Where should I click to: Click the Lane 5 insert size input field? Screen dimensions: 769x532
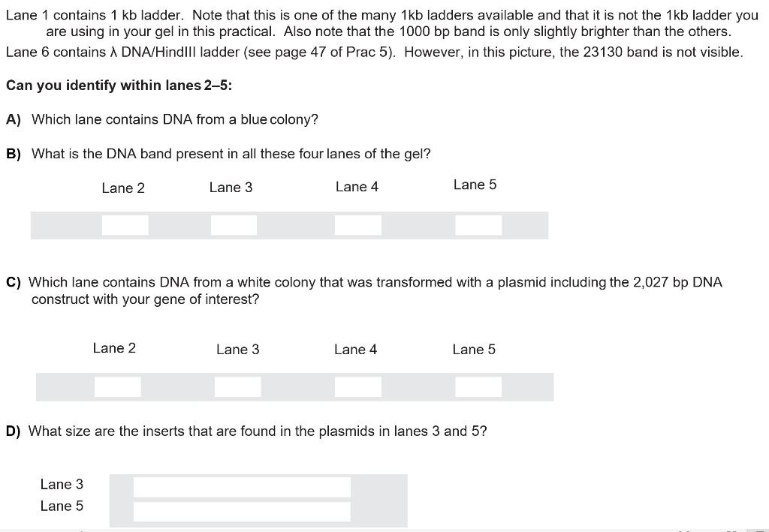click(x=242, y=511)
